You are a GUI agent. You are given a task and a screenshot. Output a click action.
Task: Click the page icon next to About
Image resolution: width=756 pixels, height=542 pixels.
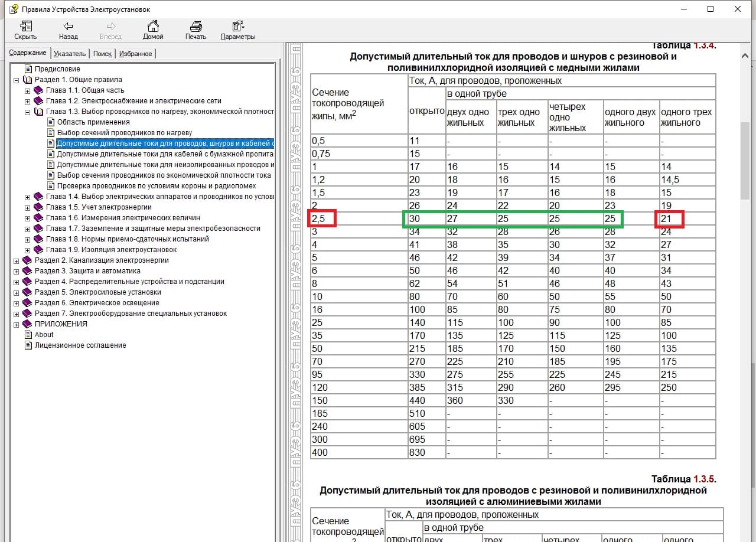point(28,335)
